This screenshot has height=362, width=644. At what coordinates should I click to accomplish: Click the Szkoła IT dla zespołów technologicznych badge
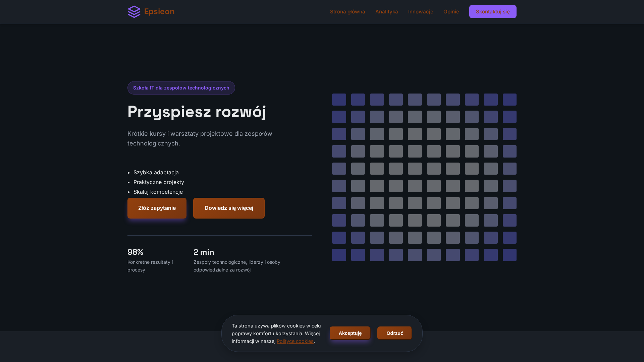(x=181, y=88)
